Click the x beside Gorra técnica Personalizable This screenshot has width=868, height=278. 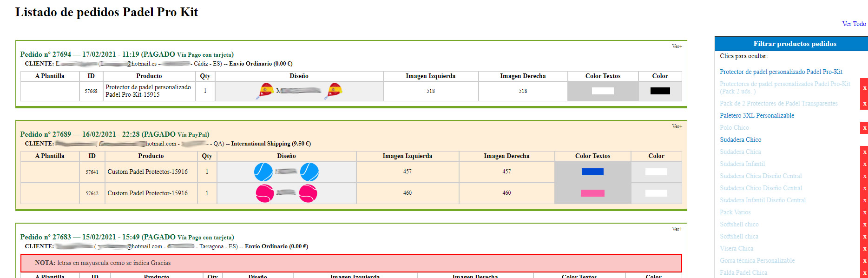[864, 261]
